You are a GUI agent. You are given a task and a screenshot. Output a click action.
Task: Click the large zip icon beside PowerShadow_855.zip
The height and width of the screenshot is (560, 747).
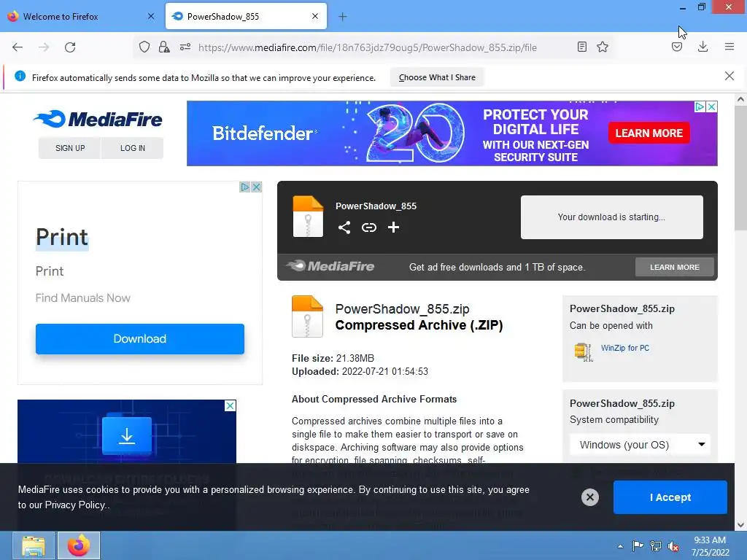[x=307, y=316]
